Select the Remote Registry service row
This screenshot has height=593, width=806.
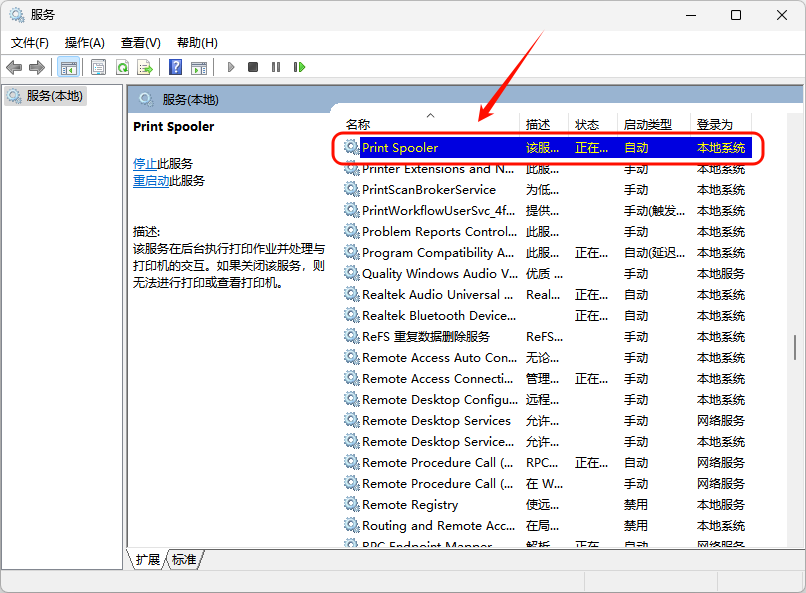410,505
